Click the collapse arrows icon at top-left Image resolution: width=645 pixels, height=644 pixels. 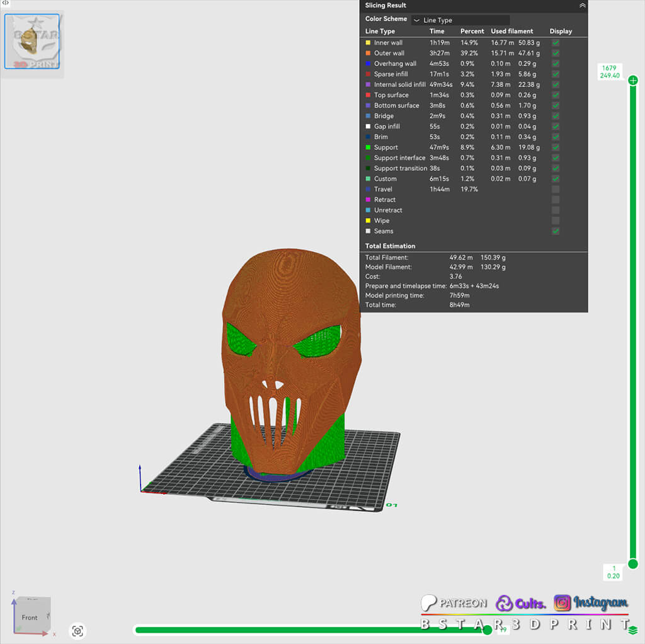coord(5,3)
